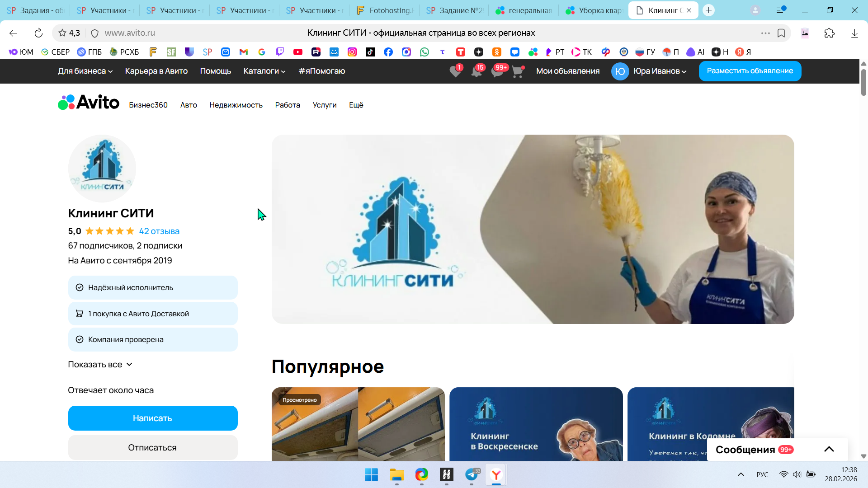Open the browser extensions puzzle icon
The height and width of the screenshot is (488, 868).
[x=830, y=33]
